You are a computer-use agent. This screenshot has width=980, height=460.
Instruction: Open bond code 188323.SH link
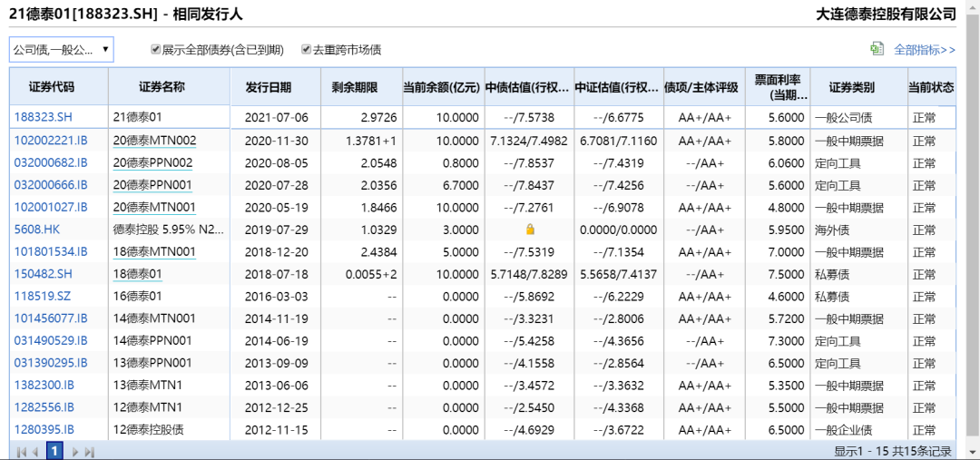[x=44, y=118]
